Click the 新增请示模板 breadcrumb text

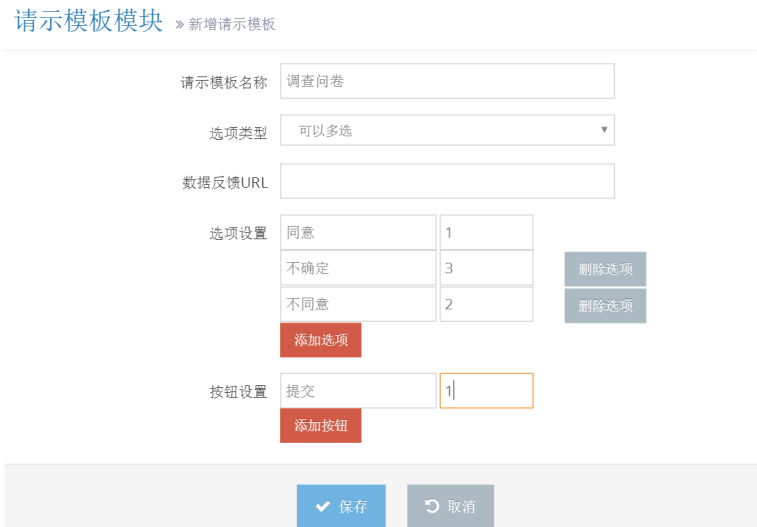point(232,24)
